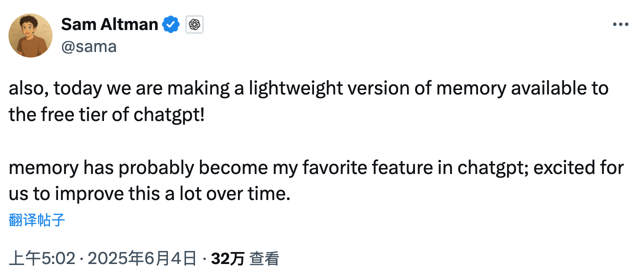Open the Sam Altman display name link

click(109, 24)
